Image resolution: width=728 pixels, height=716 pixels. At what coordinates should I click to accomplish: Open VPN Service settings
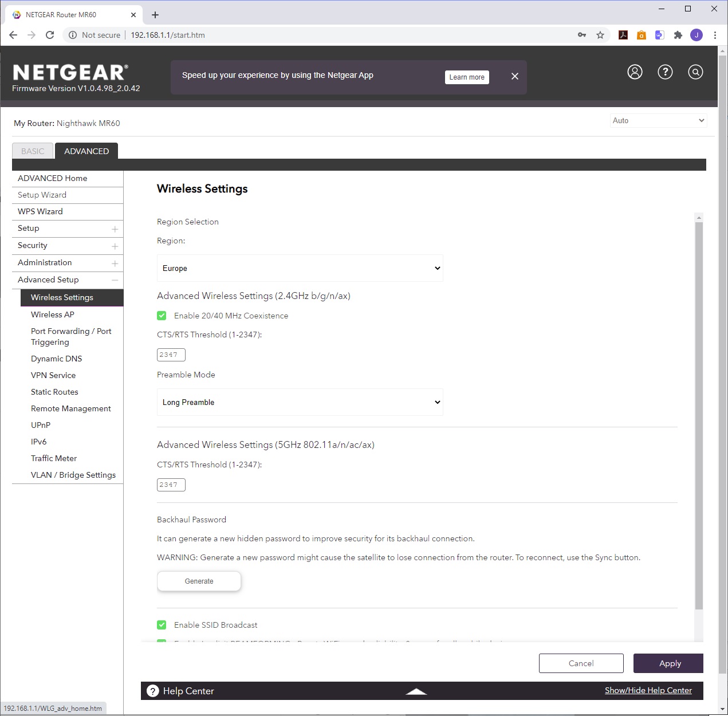[x=53, y=375]
